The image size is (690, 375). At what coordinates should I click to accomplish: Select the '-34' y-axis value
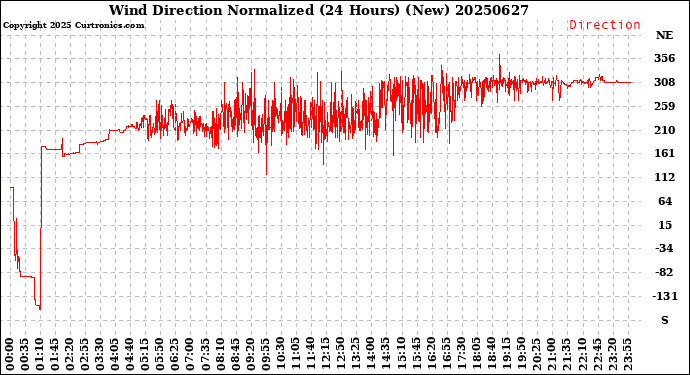point(664,248)
